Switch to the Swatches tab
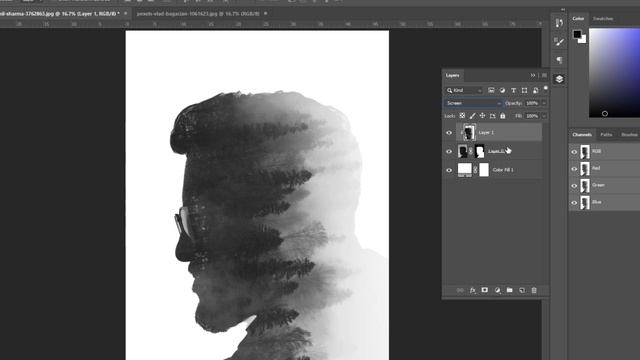This screenshot has width=640, height=360. (x=603, y=19)
